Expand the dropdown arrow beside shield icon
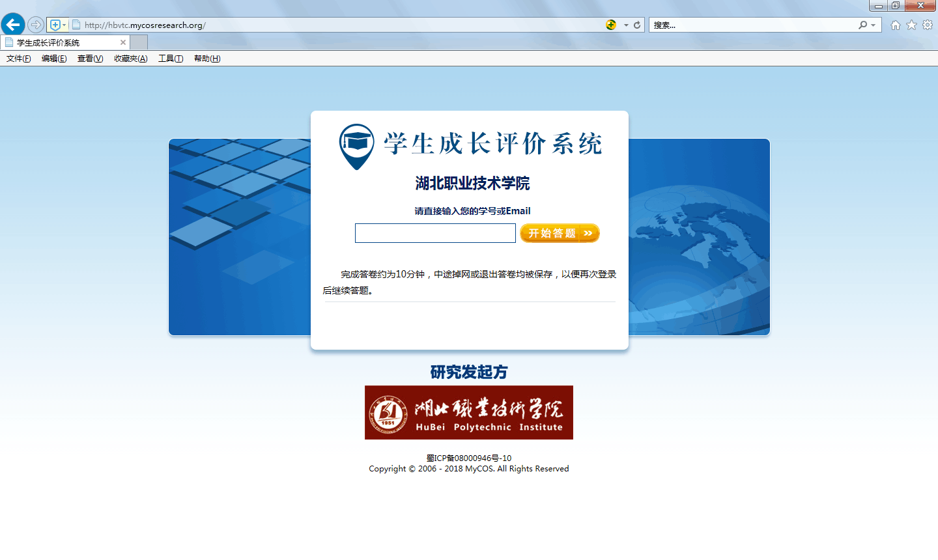Viewport: 938px width, 560px height. tap(64, 25)
